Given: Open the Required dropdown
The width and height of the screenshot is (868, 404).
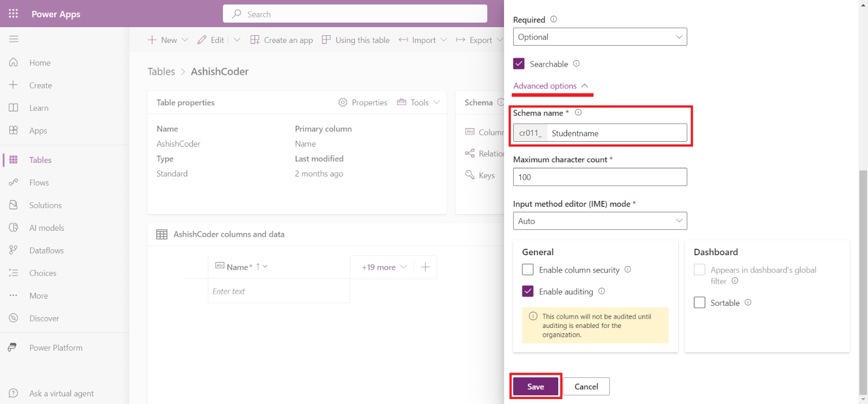Looking at the screenshot, I should tap(599, 37).
